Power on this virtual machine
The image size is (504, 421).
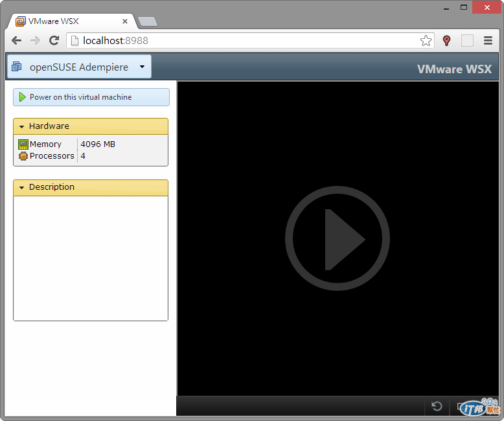coord(91,97)
